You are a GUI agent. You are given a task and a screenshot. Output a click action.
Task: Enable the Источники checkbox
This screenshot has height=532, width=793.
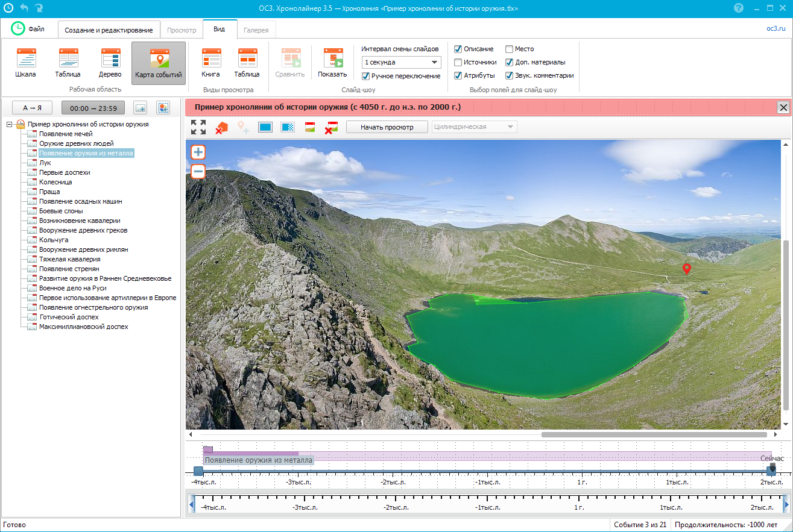point(458,62)
